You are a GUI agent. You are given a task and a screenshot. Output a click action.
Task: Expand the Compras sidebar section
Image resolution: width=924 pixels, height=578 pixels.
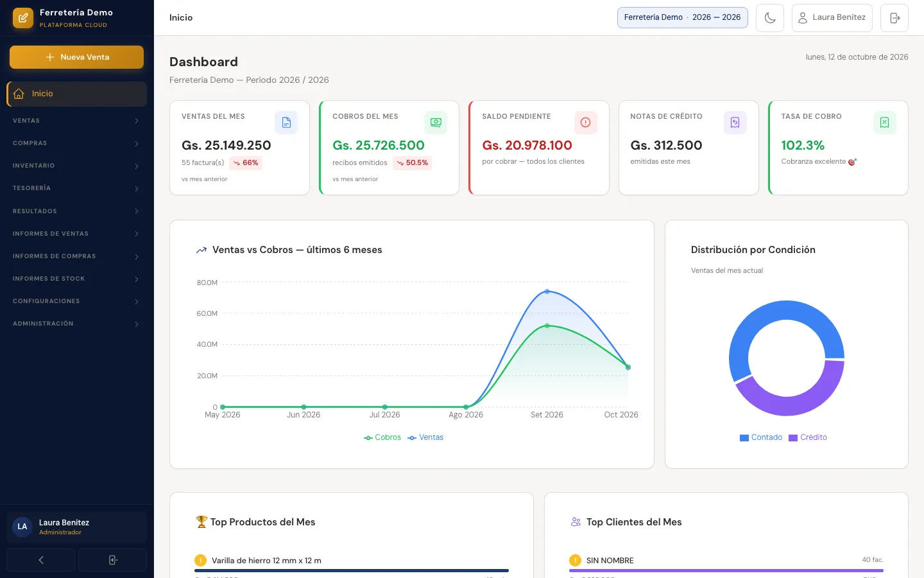(76, 143)
